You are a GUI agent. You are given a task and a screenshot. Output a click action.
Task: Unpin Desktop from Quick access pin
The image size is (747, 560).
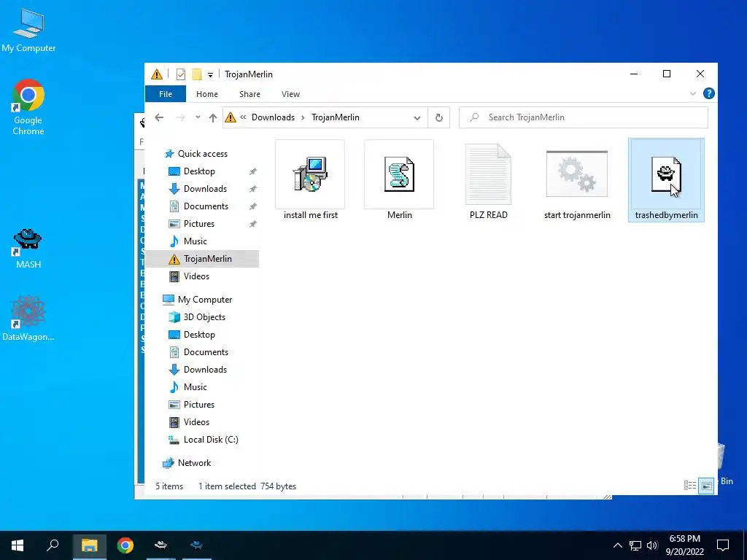click(253, 171)
